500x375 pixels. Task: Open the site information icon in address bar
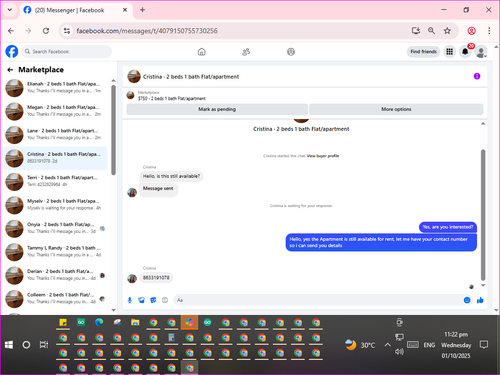pos(67,31)
